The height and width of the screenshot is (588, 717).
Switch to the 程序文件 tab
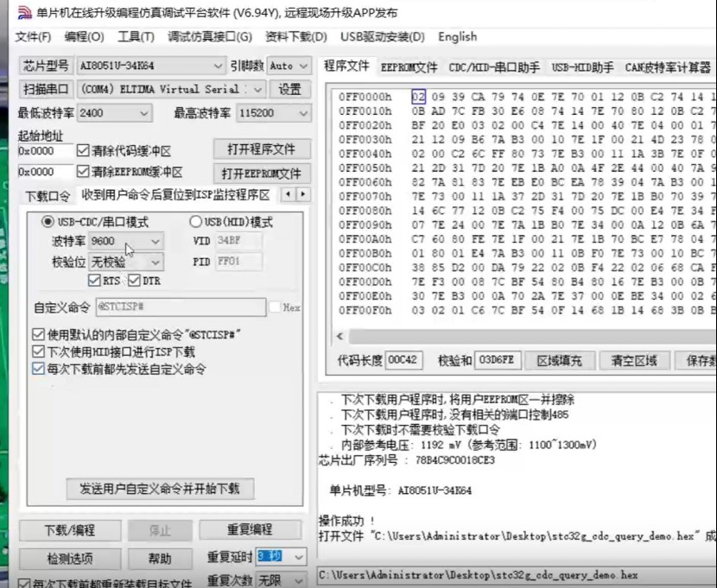pyautogui.click(x=346, y=66)
